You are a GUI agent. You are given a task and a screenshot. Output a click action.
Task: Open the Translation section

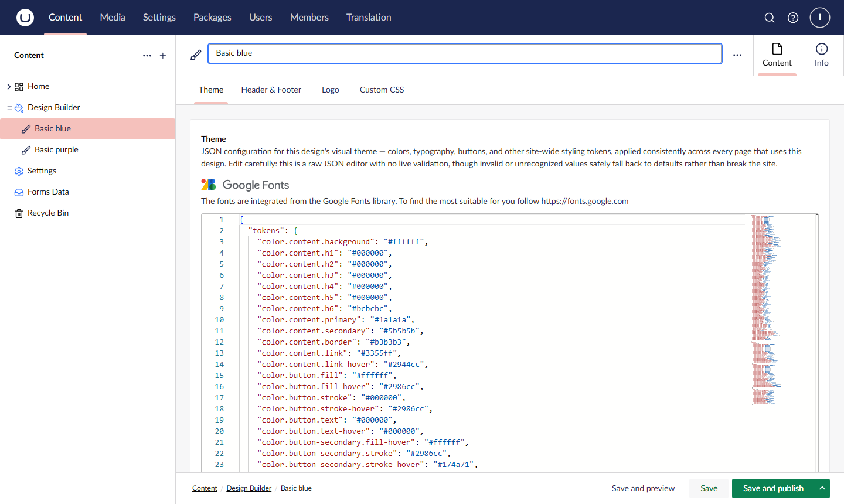(x=369, y=18)
